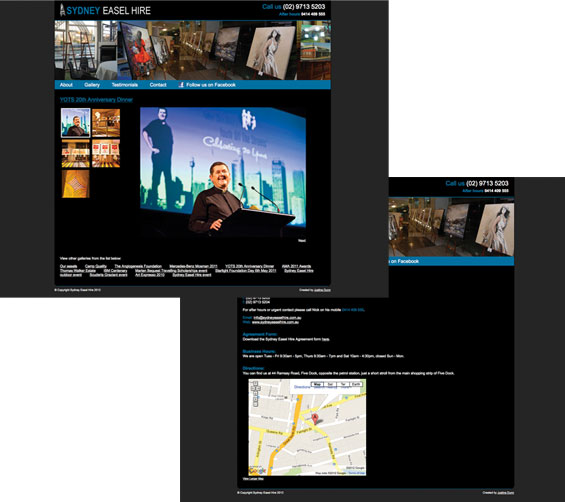Viewport: 565px width, 502px height.
Task: Click the creator credit link in first page footer
Action: pos(322,290)
